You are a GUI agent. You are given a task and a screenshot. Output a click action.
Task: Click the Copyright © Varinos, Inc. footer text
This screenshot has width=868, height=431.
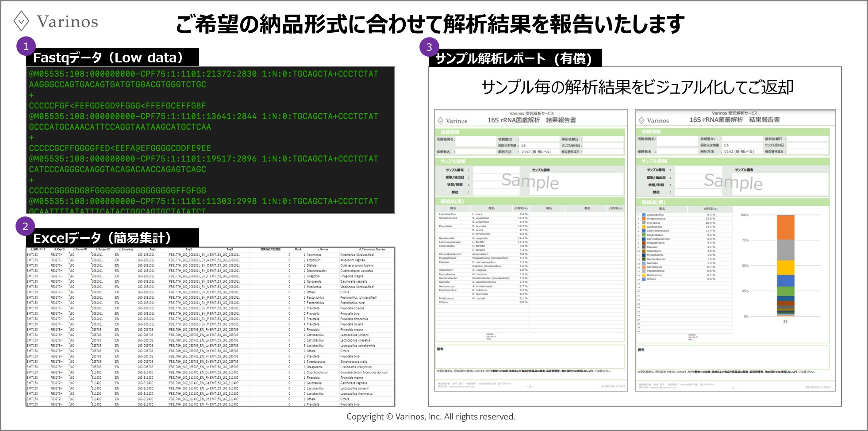pos(431,416)
